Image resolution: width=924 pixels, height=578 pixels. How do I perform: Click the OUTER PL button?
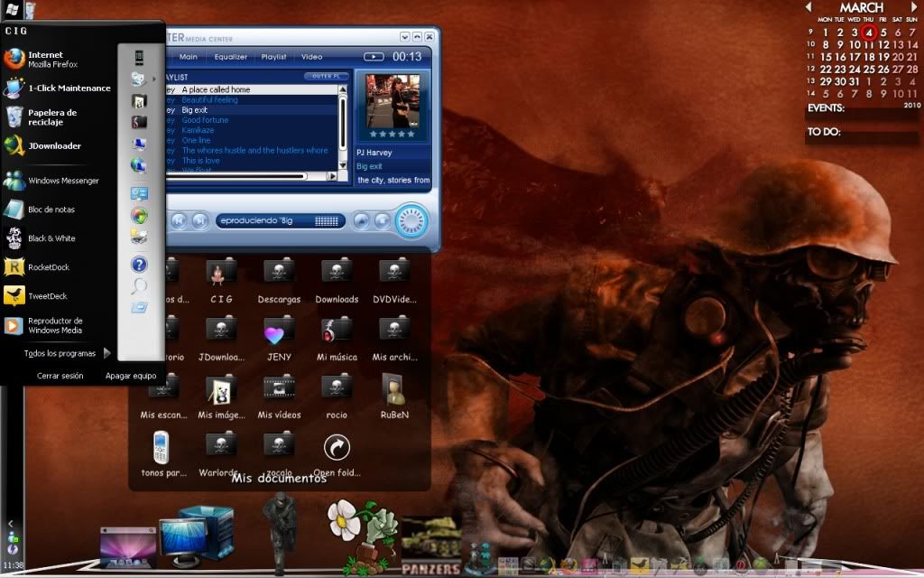coord(326,76)
